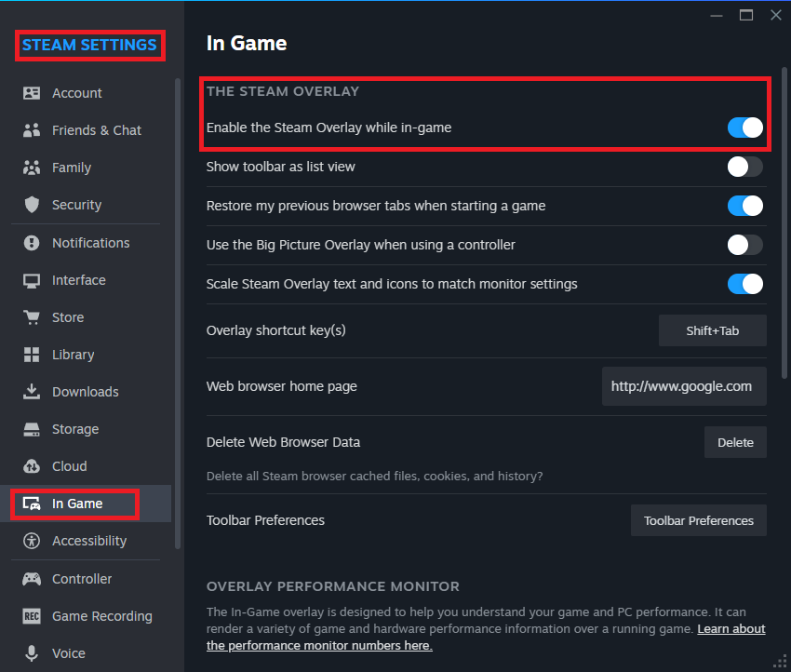The image size is (791, 672).
Task: Click the settings content scrollbar
Action: point(784,222)
